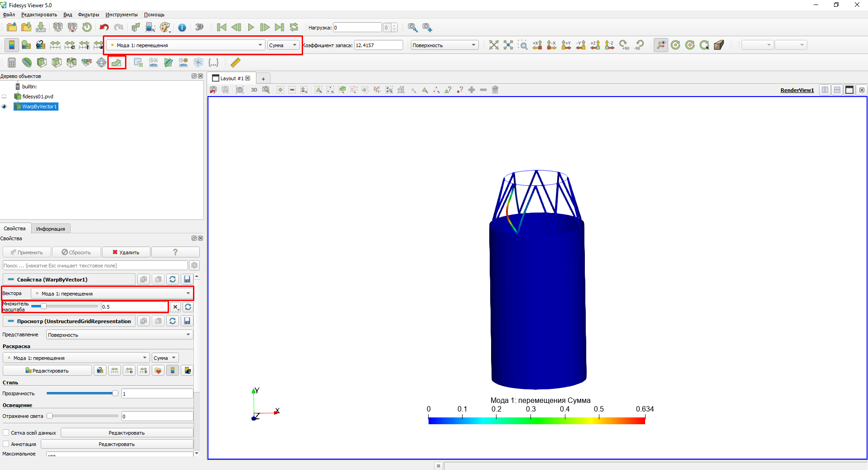868x470 pixels.
Task: Open the Инструменты menu
Action: pos(121,15)
